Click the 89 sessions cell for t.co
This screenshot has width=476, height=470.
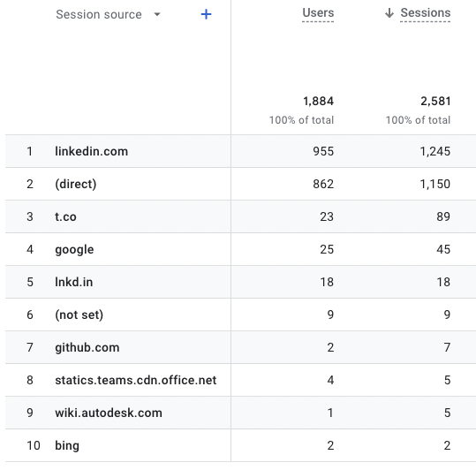coord(443,216)
